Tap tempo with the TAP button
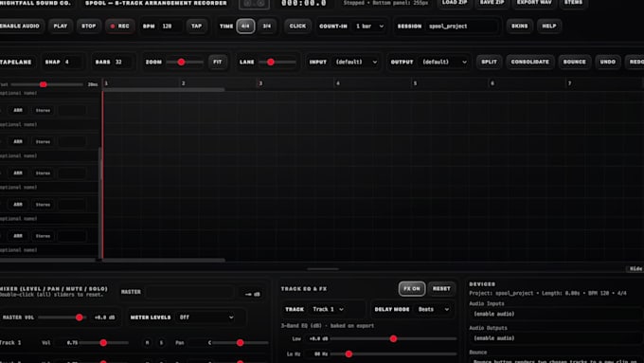The height and width of the screenshot is (363, 644). [196, 26]
